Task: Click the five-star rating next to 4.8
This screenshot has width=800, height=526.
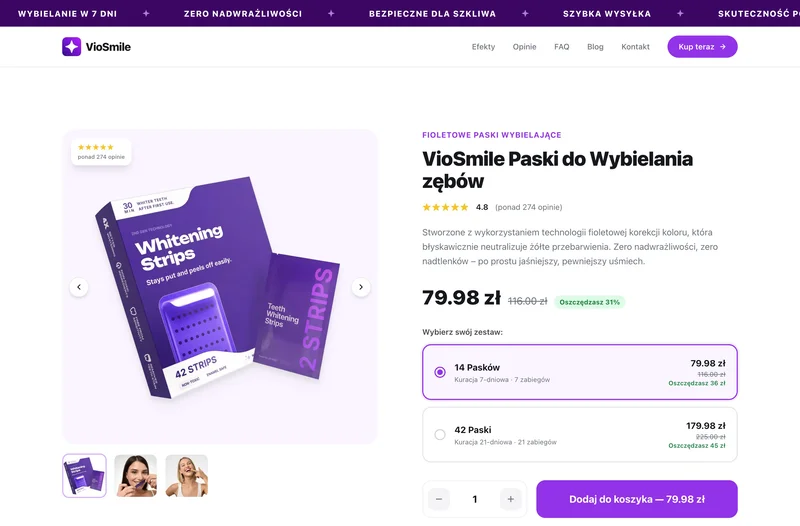Action: tap(445, 207)
